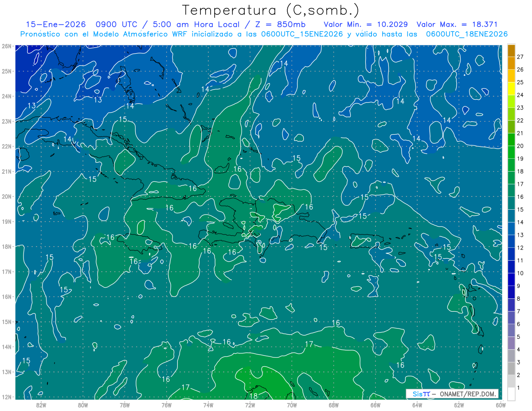Click longitude axis label "74W"

pyautogui.click(x=208, y=405)
